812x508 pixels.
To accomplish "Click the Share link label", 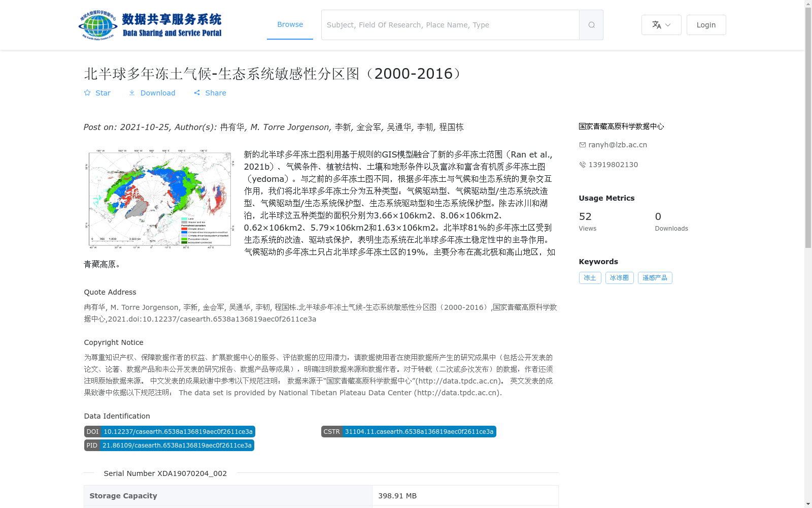I will coord(216,93).
